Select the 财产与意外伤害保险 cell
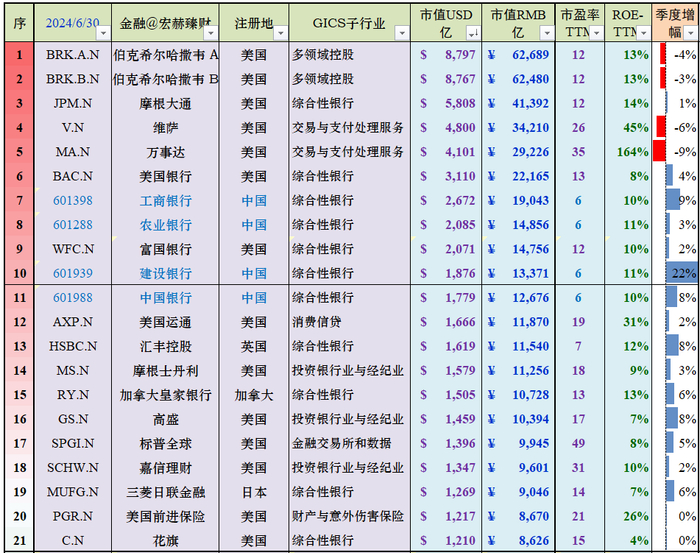700x553 pixels. point(350,516)
